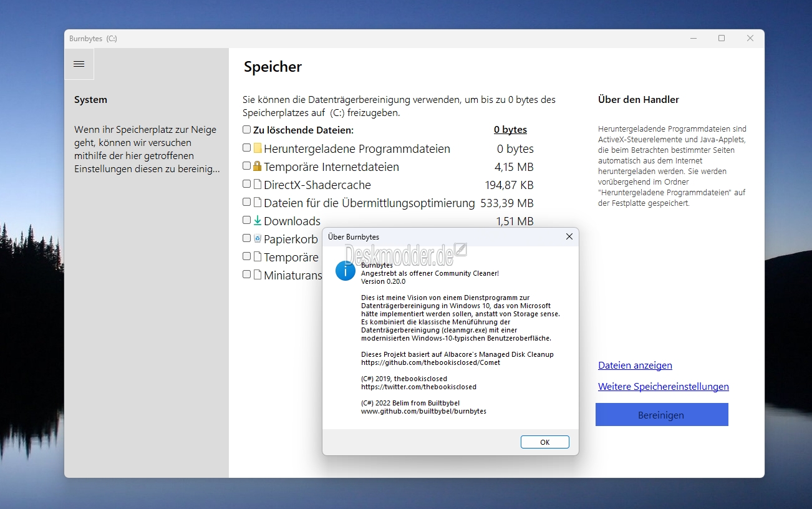Viewport: 812px width, 509px height.
Task: Close the Burnbytes main window
Action: [750, 38]
